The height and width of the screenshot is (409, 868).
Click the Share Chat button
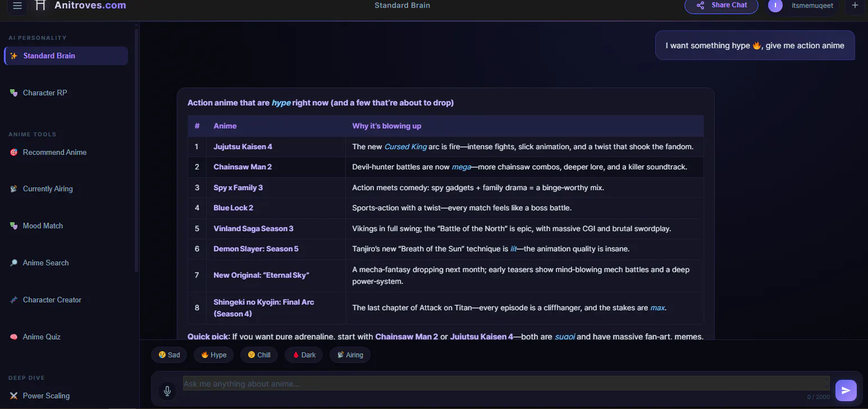point(721,6)
